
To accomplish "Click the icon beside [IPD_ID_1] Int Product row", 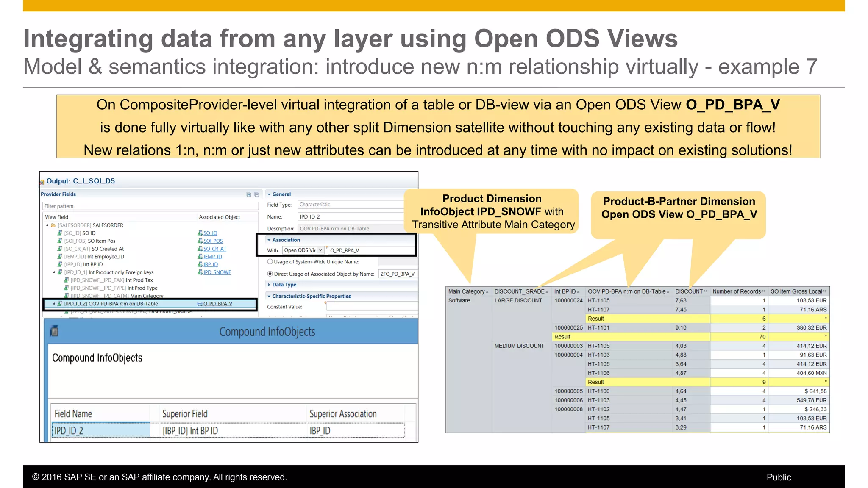I will click(60, 272).
